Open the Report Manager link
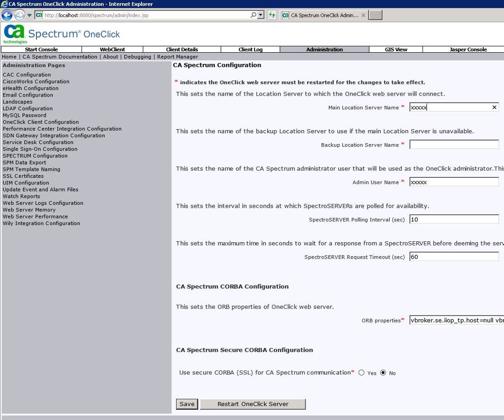Image resolution: width=504 pixels, height=420 pixels. click(x=177, y=57)
